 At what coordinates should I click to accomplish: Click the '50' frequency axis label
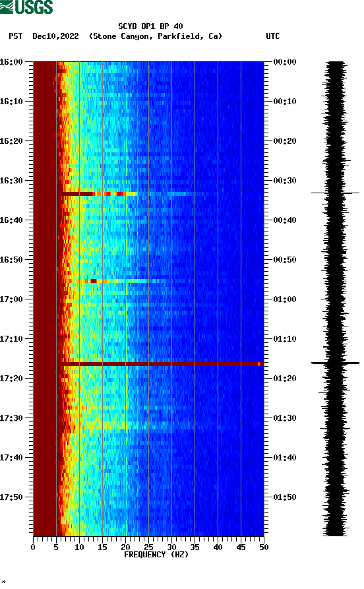pos(264,547)
